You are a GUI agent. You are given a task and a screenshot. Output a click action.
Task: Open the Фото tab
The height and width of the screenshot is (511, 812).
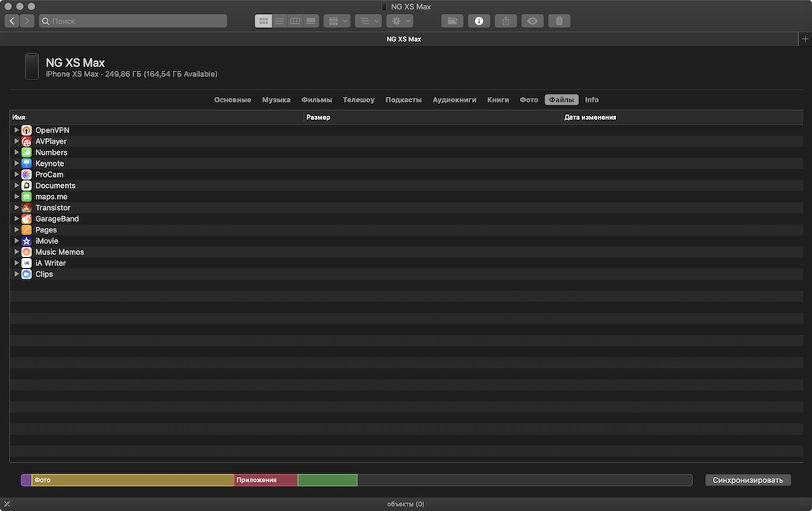[529, 100]
